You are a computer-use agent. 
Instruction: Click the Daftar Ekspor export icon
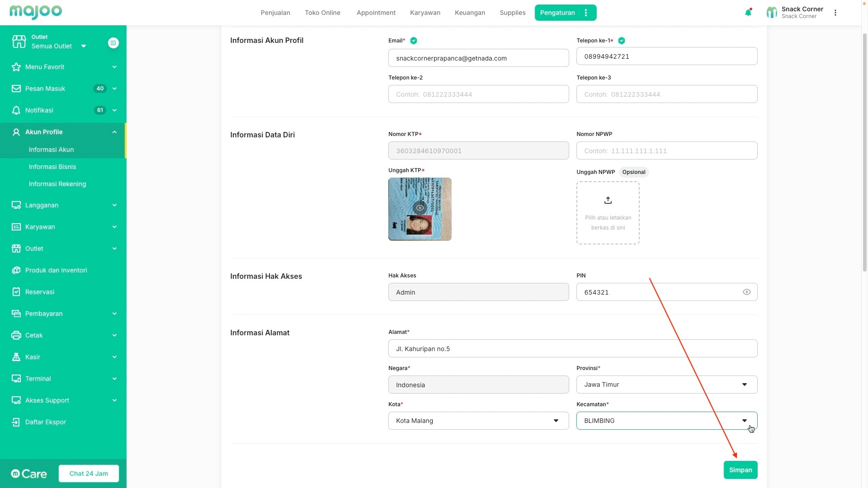pyautogui.click(x=16, y=422)
